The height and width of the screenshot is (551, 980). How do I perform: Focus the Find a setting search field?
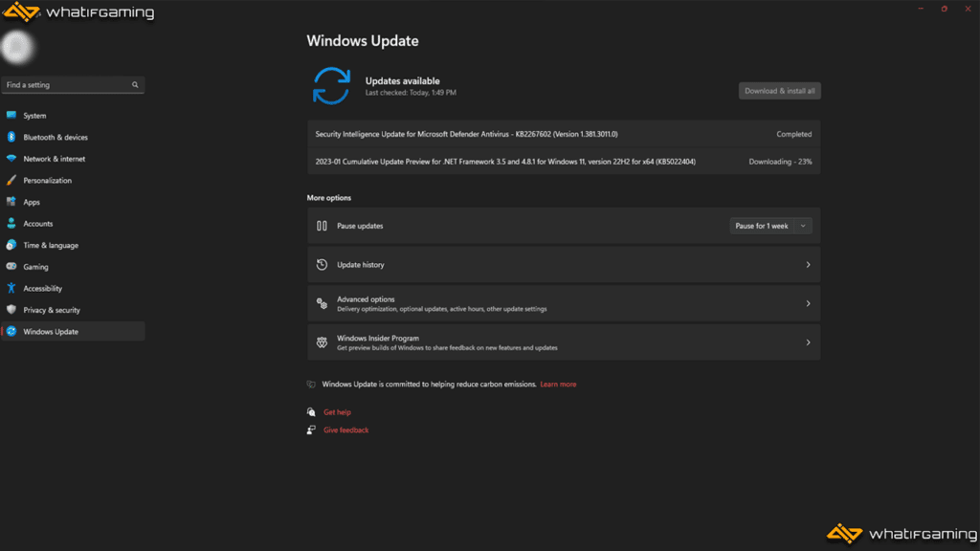click(65, 85)
